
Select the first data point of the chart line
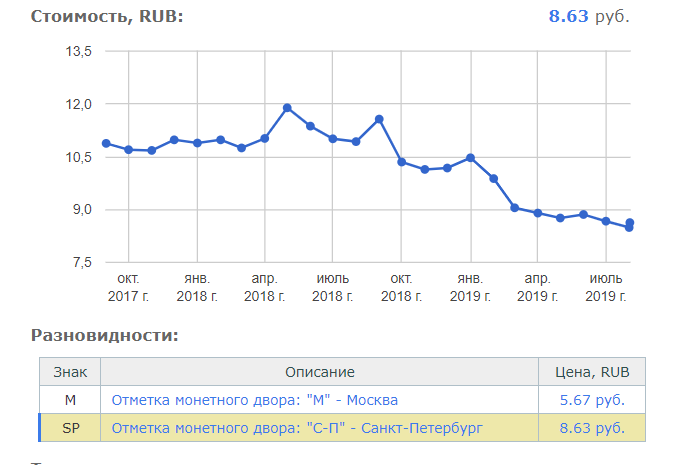pyautogui.click(x=106, y=143)
